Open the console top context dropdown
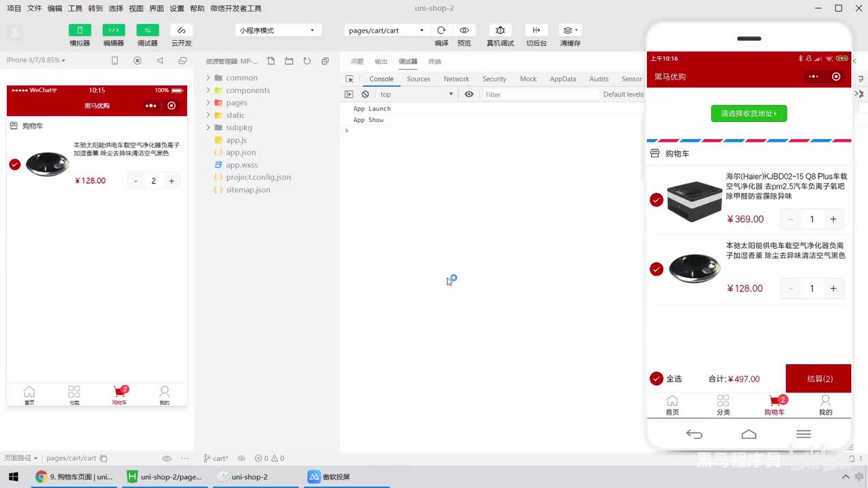Image resolution: width=868 pixels, height=488 pixels. [x=416, y=94]
